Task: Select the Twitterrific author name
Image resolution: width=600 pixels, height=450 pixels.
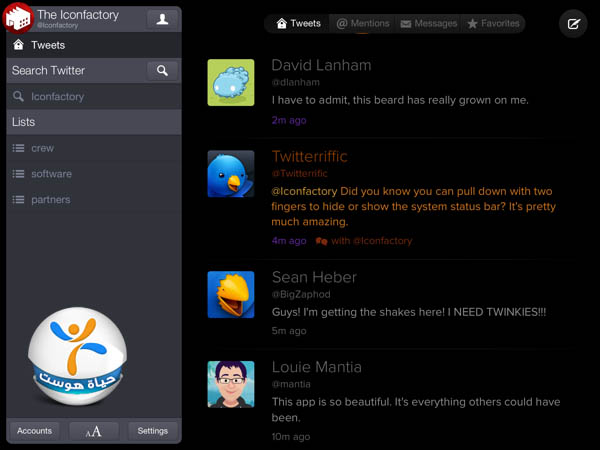Action: (x=310, y=157)
